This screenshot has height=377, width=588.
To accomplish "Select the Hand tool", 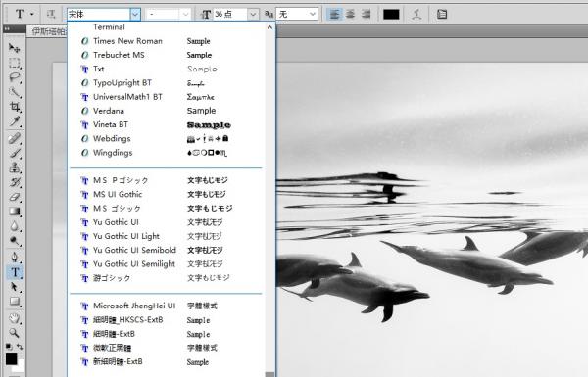I will pyautogui.click(x=15, y=318).
